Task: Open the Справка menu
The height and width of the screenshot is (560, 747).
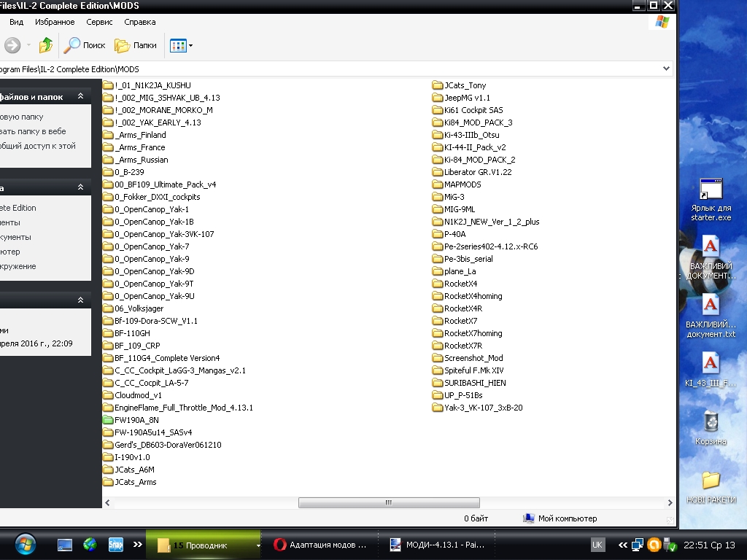Action: [x=139, y=22]
